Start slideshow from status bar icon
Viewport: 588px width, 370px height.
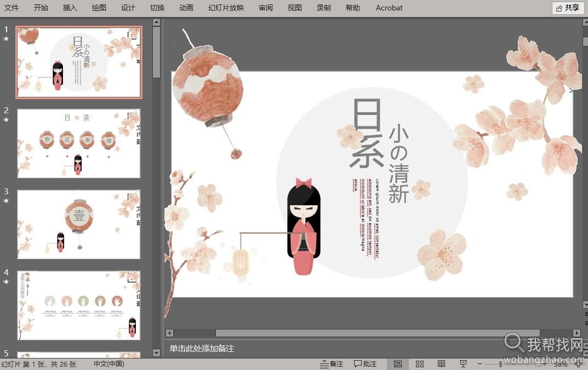464,364
